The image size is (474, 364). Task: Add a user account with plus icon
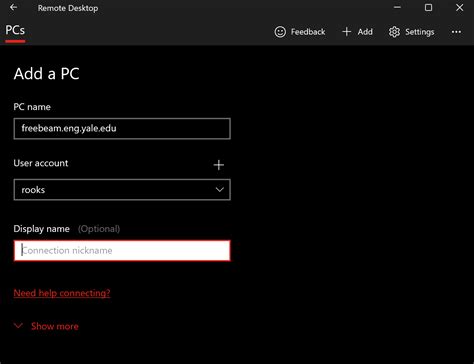[x=219, y=165]
